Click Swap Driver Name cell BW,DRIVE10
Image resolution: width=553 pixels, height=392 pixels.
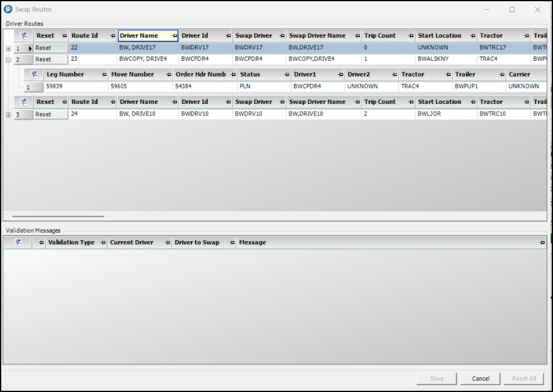[324, 114]
